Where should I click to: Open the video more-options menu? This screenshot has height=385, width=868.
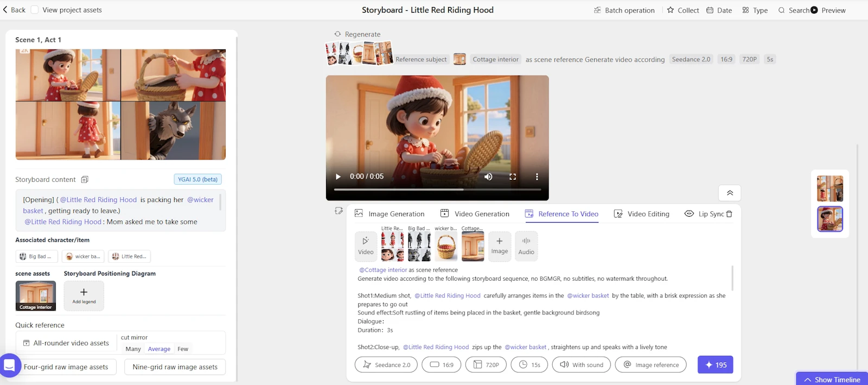(537, 176)
